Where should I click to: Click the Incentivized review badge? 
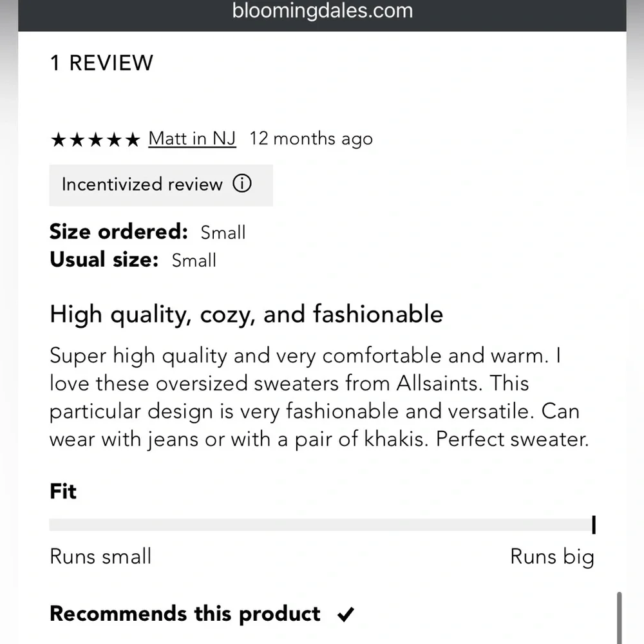tap(161, 185)
